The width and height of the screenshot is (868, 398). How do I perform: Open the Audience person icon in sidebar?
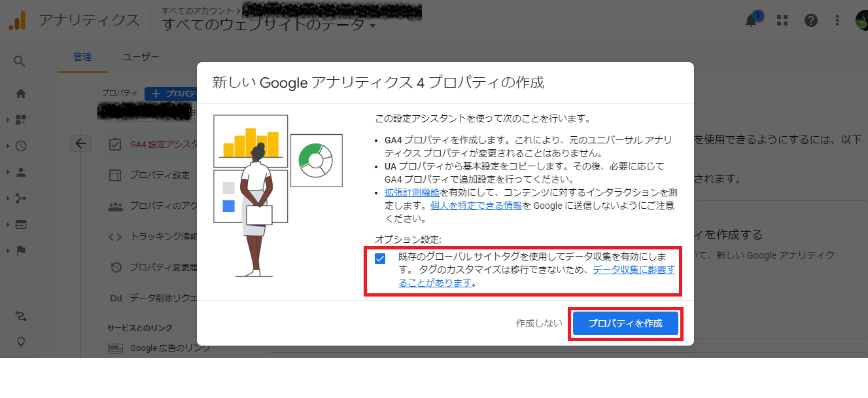pyautogui.click(x=20, y=172)
